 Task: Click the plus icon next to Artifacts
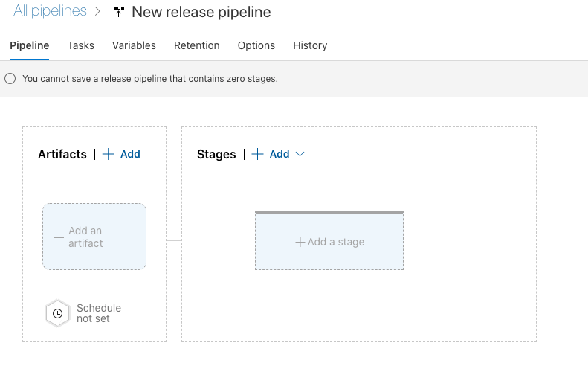[x=109, y=154]
